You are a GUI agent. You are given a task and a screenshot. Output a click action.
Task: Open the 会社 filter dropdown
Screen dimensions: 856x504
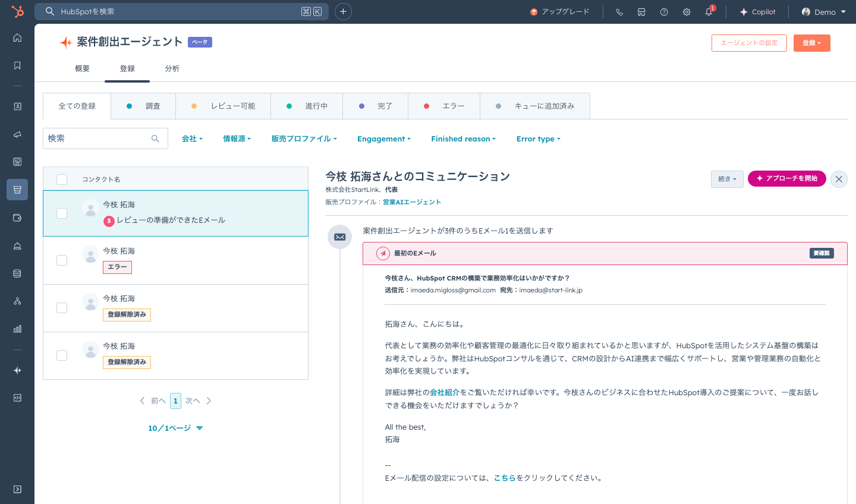[192, 138]
